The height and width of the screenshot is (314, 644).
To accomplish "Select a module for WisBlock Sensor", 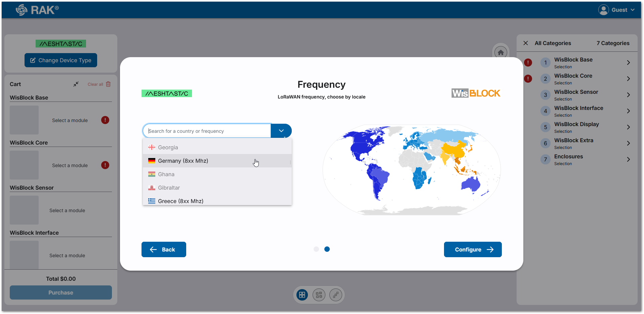I will 67,210.
